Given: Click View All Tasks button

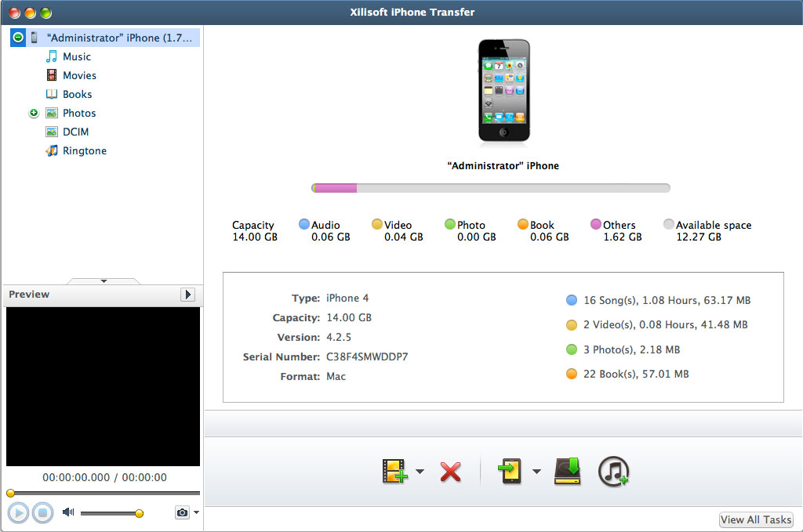Looking at the screenshot, I should (x=756, y=519).
